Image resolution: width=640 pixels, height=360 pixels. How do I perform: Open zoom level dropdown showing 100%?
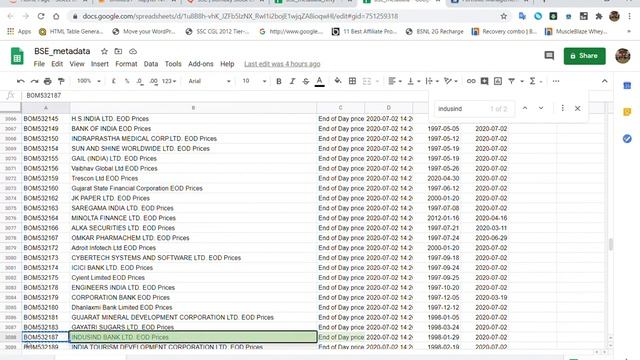(x=89, y=81)
